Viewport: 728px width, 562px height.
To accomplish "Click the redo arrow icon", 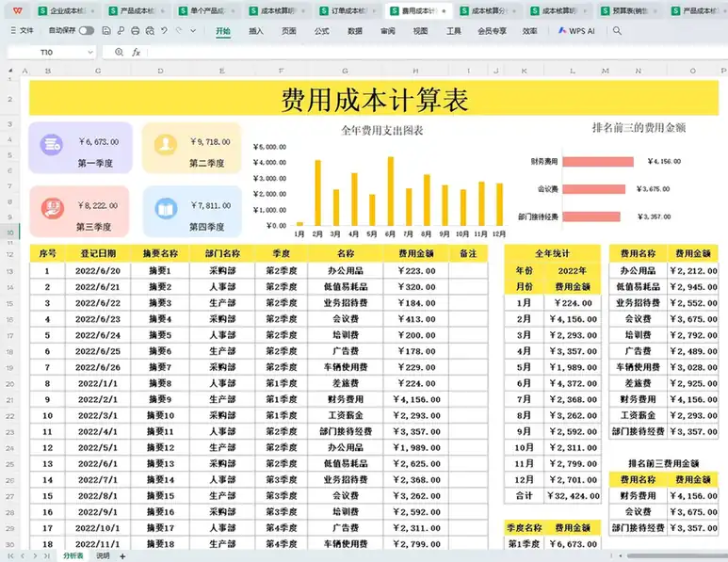I will (179, 31).
